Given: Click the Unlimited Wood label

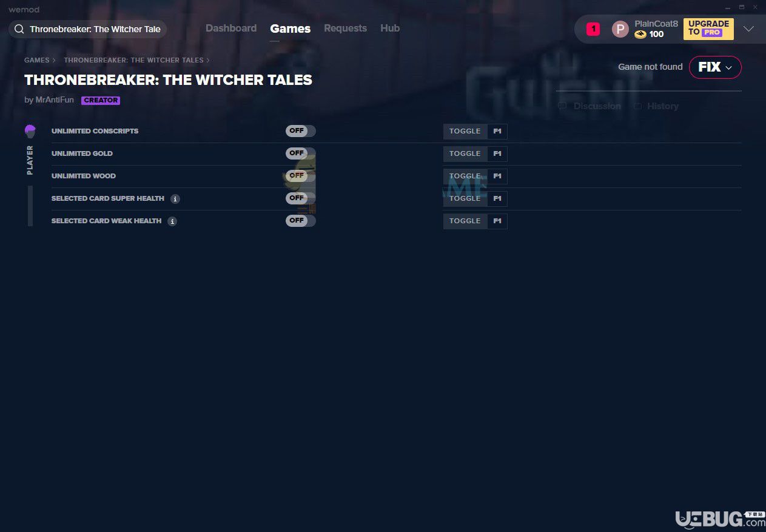Looking at the screenshot, I should point(84,176).
